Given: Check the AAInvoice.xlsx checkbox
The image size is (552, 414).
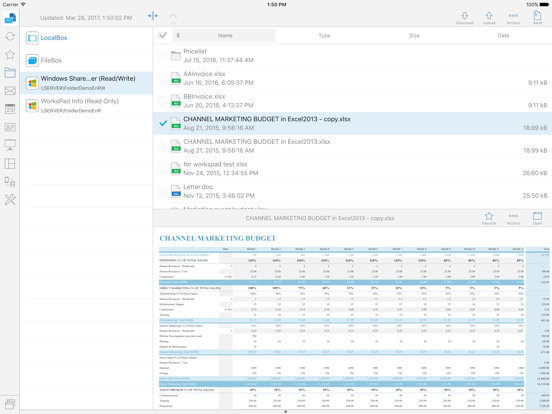Looking at the screenshot, I should (162, 78).
